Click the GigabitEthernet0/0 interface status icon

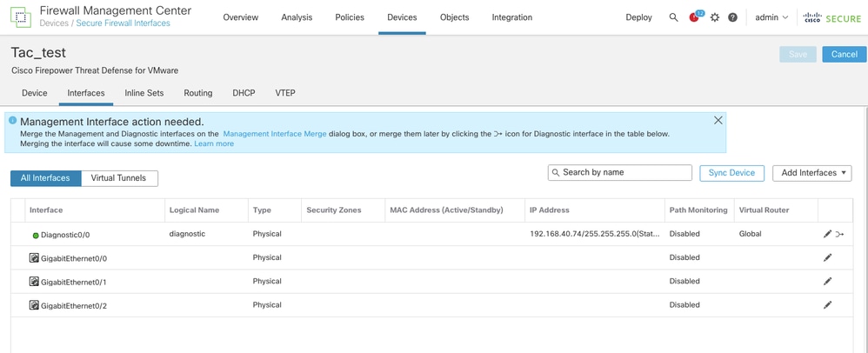pyautogui.click(x=34, y=258)
